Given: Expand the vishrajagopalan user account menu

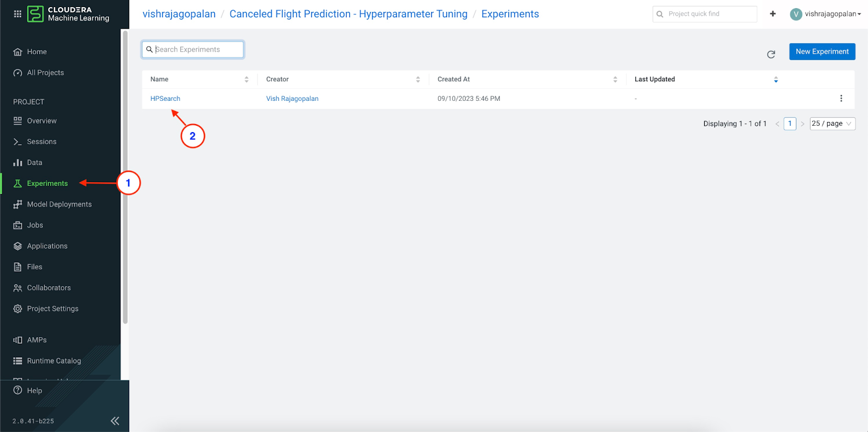Looking at the screenshot, I should 826,14.
